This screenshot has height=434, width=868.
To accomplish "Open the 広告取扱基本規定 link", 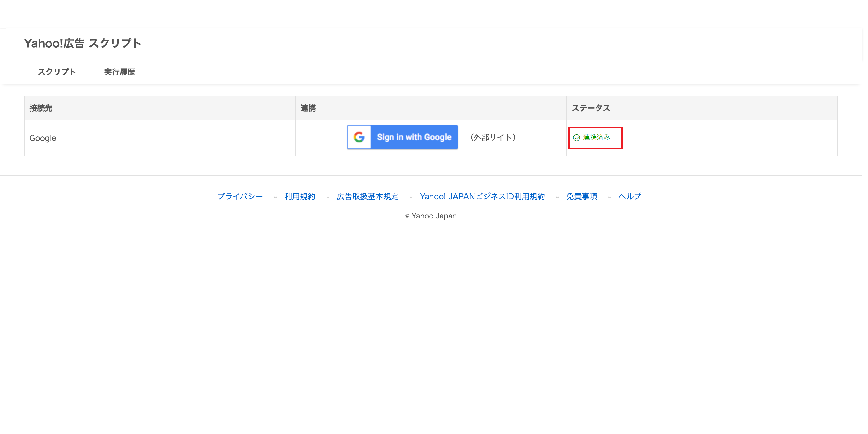I will point(368,196).
